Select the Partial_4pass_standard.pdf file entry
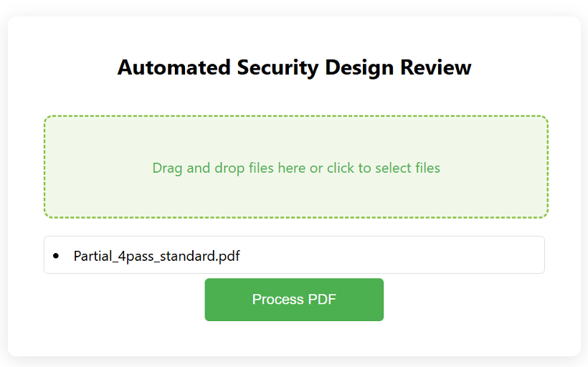This screenshot has height=367, width=588. [x=156, y=256]
